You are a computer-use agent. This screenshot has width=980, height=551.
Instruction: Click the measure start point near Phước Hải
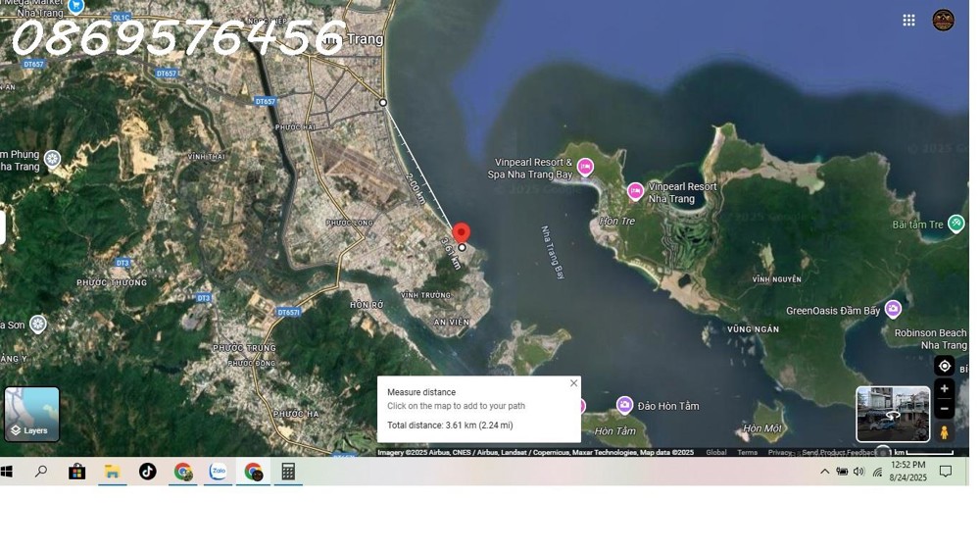click(383, 103)
